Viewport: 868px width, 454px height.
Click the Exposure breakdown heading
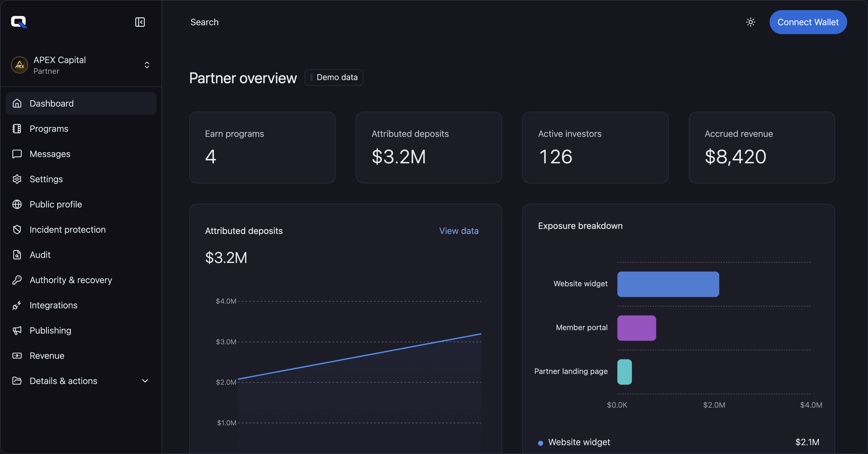pos(580,226)
